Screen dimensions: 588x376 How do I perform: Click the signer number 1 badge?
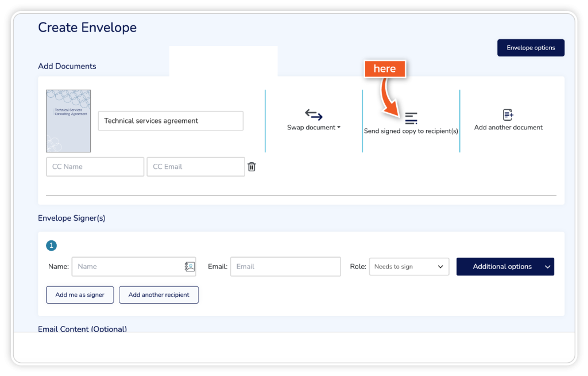[x=51, y=245]
